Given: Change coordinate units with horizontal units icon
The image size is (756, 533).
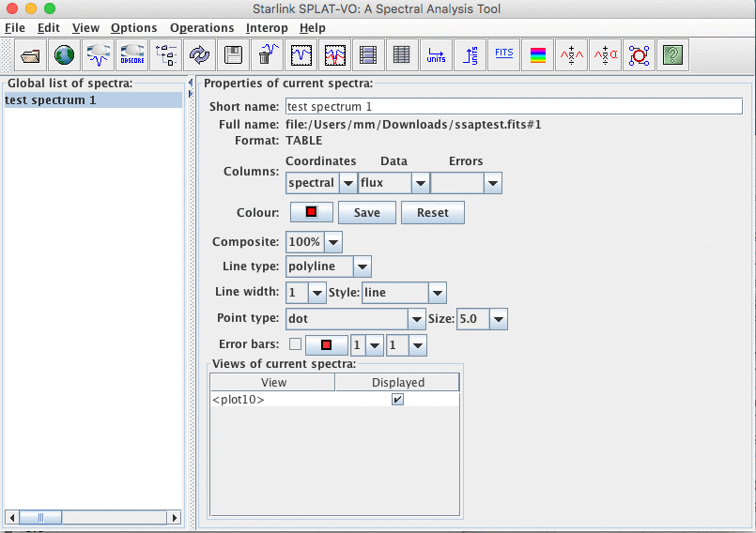Looking at the screenshot, I should (x=436, y=55).
